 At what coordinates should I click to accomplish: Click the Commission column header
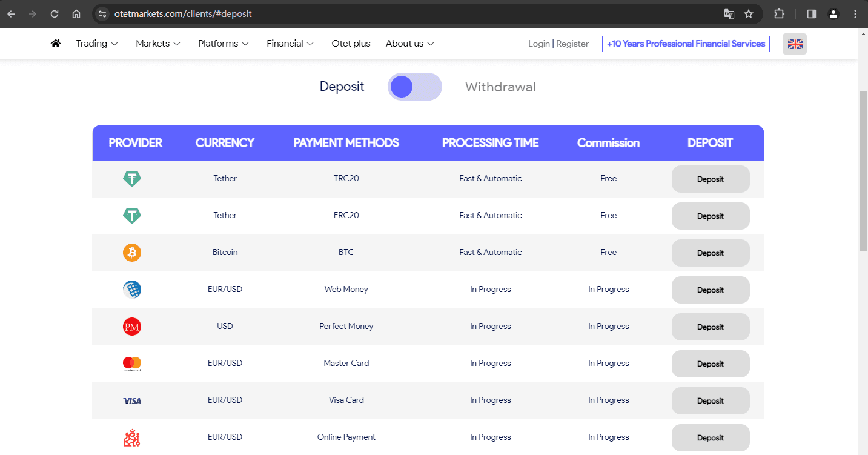[608, 143]
